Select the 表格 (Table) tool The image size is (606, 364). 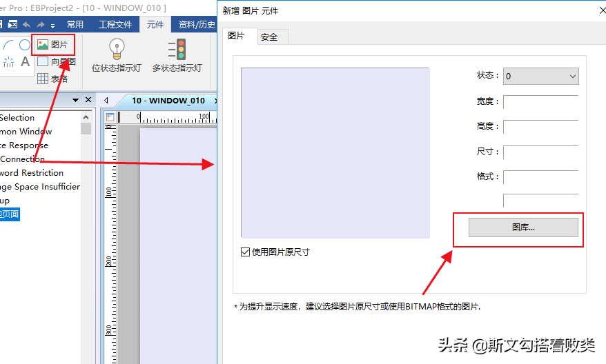52,79
